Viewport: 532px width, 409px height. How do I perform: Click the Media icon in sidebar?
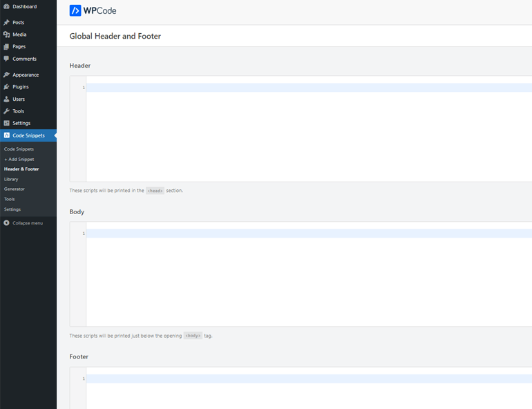(7, 35)
